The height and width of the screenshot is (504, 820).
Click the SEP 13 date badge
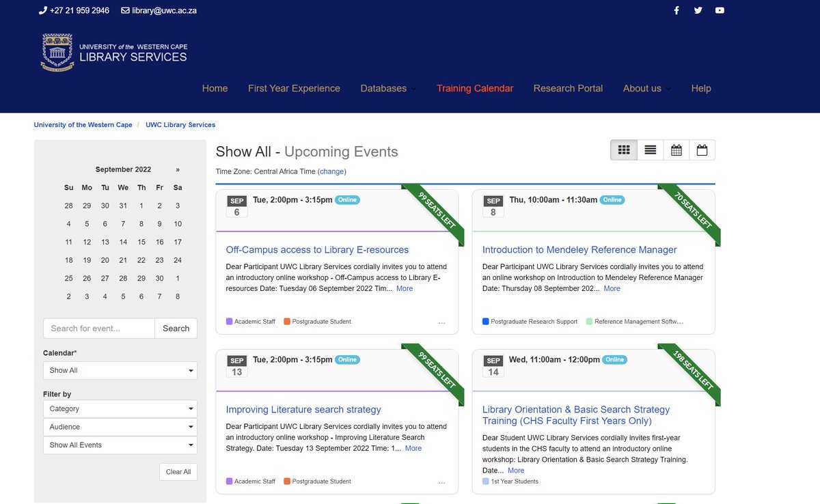237,366
